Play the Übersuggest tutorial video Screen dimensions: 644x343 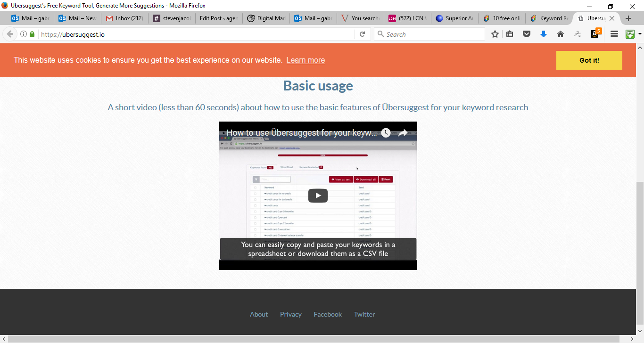point(318,196)
